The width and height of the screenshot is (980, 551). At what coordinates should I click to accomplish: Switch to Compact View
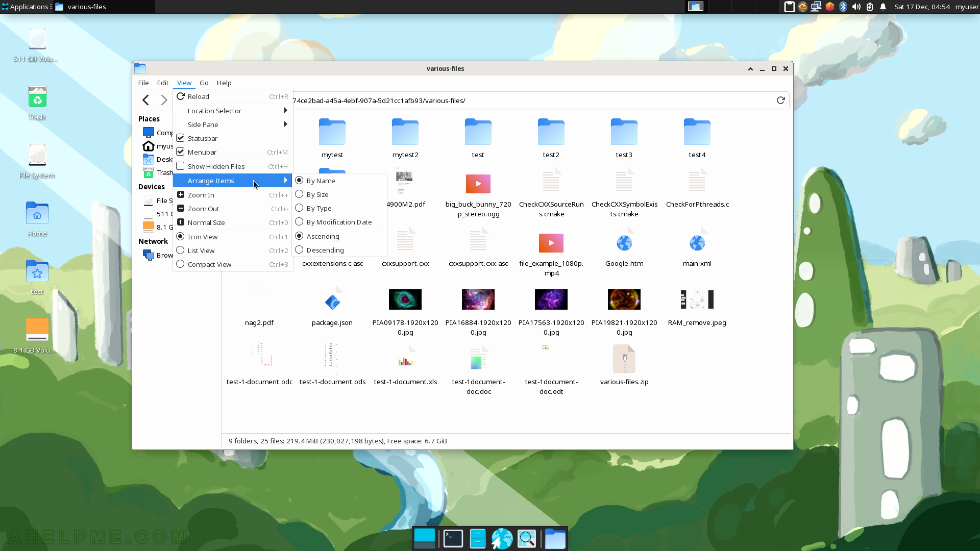(233, 264)
